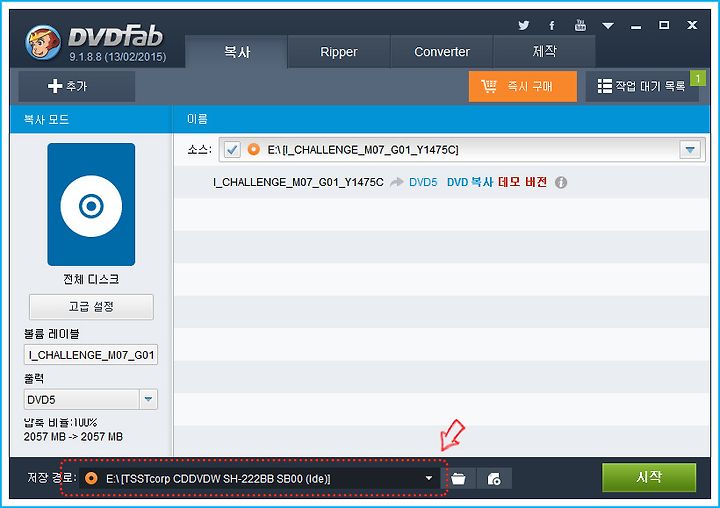Click the DVDFab monkey logo
720x508 pixels.
pyautogui.click(x=43, y=43)
